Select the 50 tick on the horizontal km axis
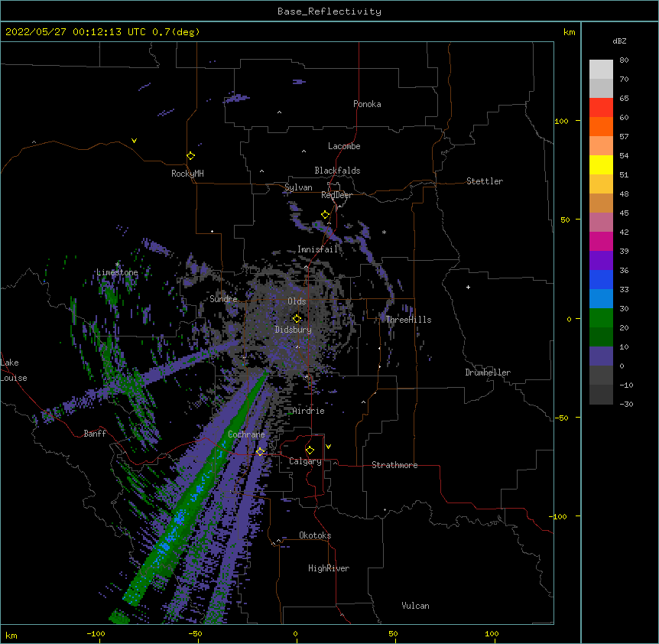 pyautogui.click(x=393, y=633)
